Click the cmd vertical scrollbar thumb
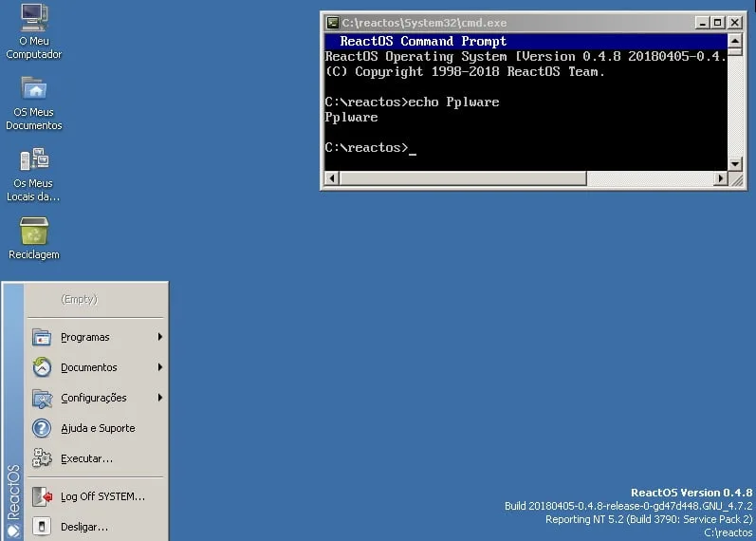756x541 pixels. pos(735,52)
